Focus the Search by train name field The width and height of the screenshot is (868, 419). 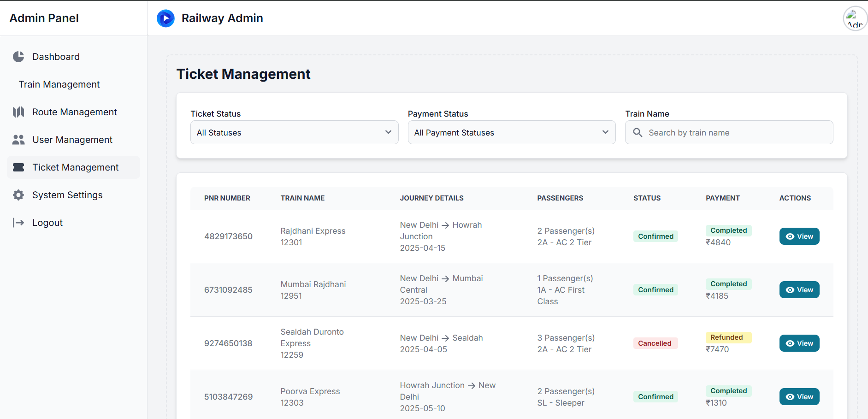tap(729, 132)
